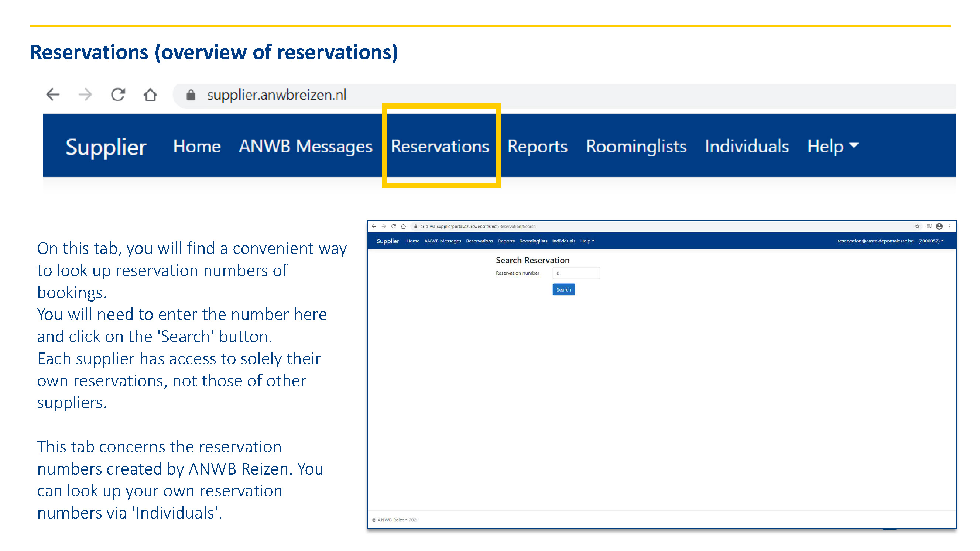Screen dimensions: 980x551
Task: Click the small Supplier brand in embedded screenshot
Action: tap(388, 241)
